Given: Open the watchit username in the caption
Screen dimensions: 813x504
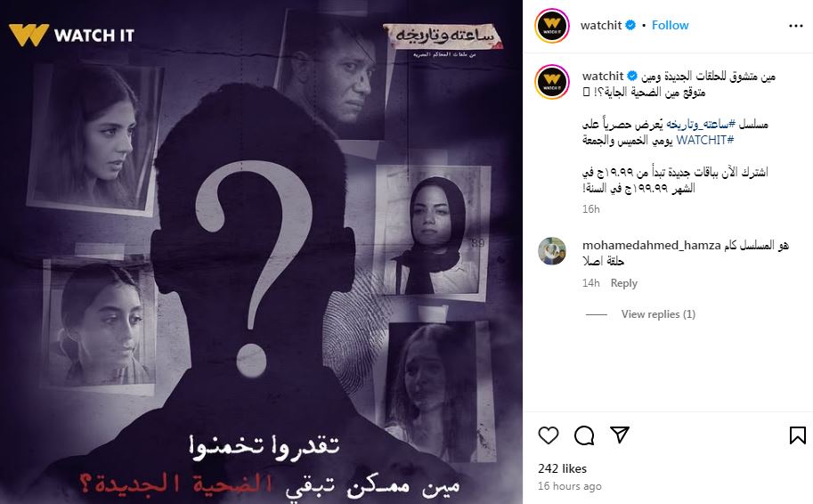Looking at the screenshot, I should pos(603,76).
